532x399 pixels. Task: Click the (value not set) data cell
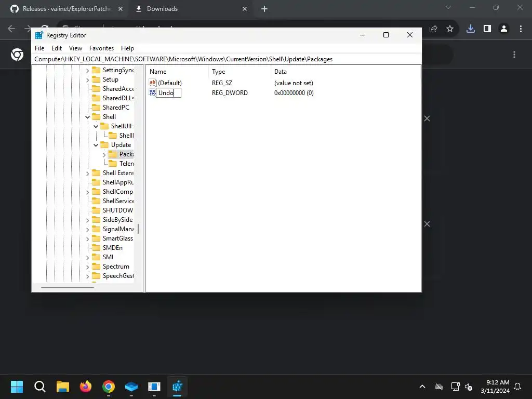294,83
